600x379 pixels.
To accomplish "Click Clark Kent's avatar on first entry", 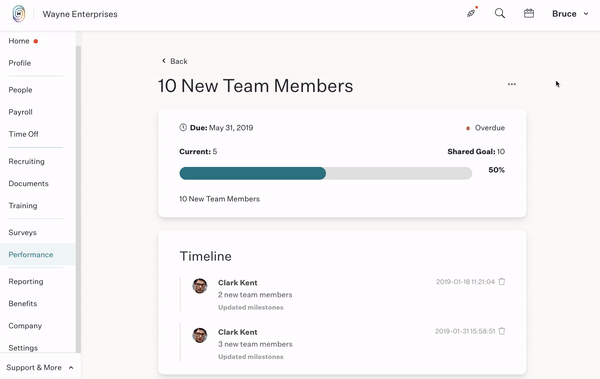I will pyautogui.click(x=199, y=286).
